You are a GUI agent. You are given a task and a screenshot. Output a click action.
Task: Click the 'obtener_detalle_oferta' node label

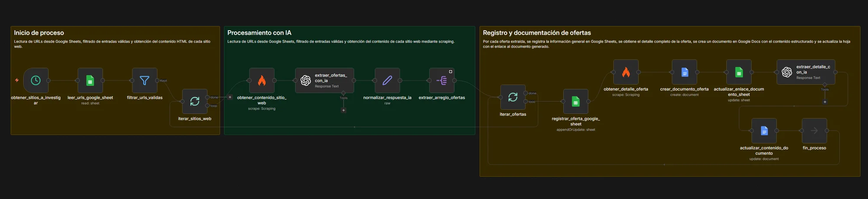[626, 89]
